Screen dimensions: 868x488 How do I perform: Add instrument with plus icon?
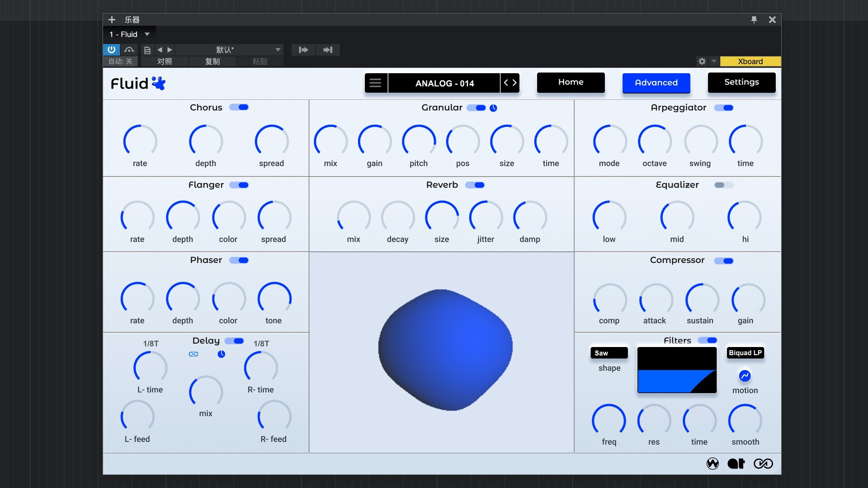click(x=112, y=19)
